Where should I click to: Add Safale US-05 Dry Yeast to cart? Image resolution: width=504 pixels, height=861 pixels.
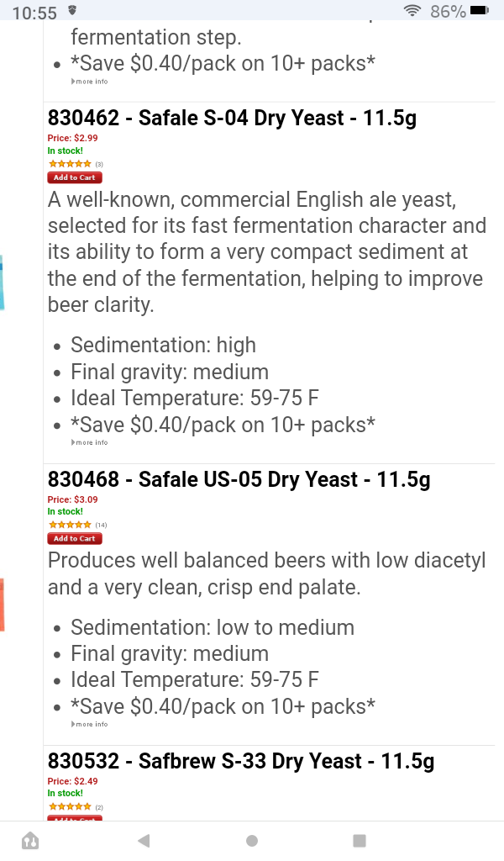click(75, 538)
